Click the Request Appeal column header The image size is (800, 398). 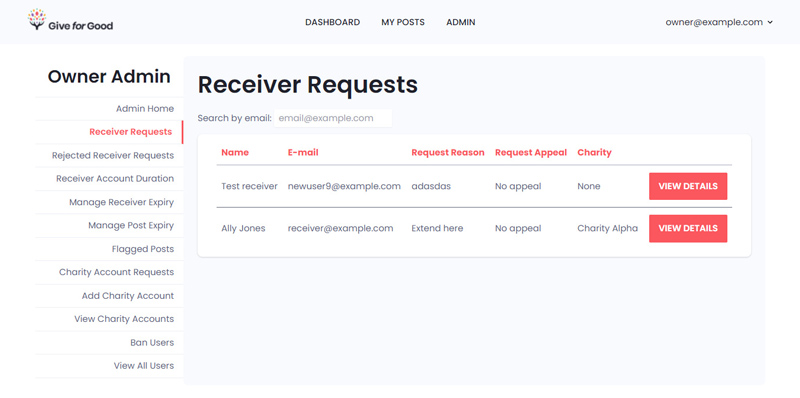[x=531, y=152]
